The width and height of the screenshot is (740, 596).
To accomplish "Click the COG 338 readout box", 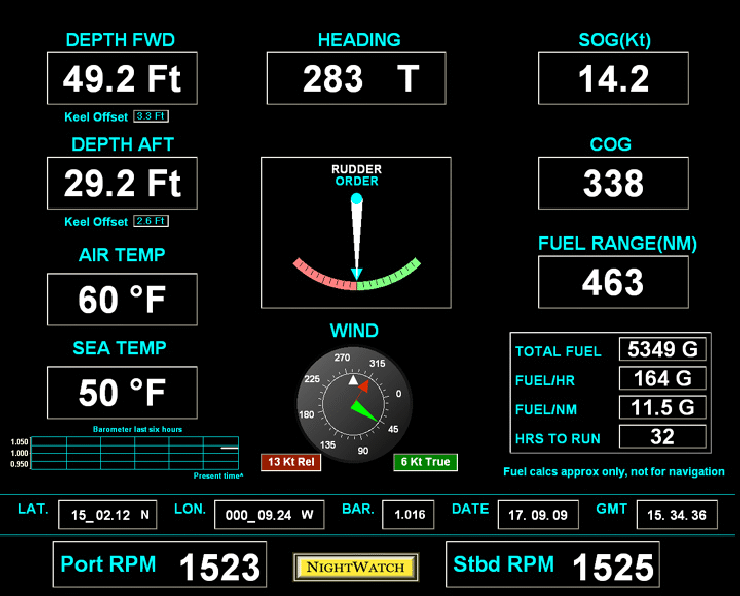I will 613,183.
